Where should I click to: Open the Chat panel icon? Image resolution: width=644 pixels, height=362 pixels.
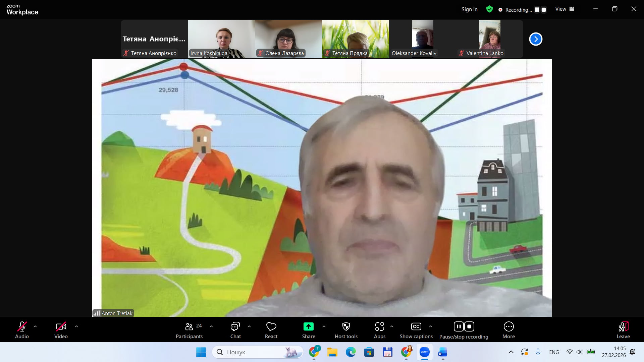(235, 326)
